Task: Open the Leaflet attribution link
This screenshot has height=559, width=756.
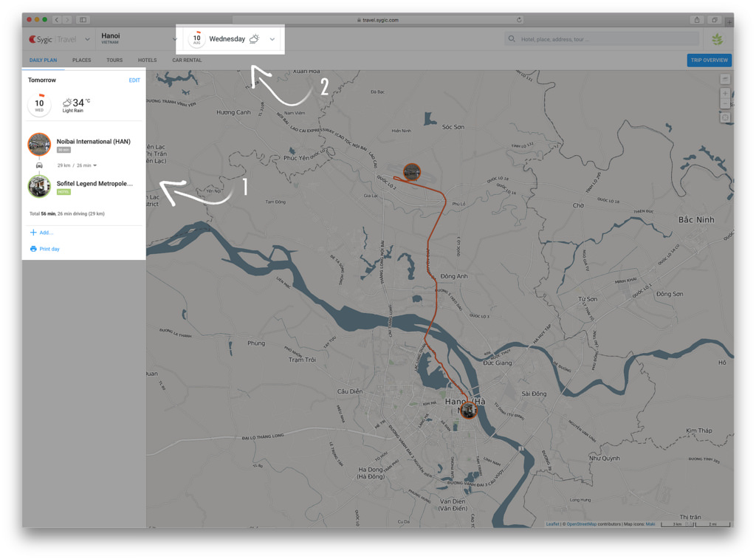Action: (552, 524)
